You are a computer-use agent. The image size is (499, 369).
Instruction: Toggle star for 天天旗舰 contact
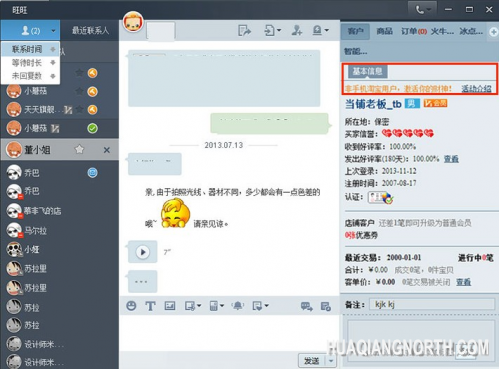coord(79,109)
